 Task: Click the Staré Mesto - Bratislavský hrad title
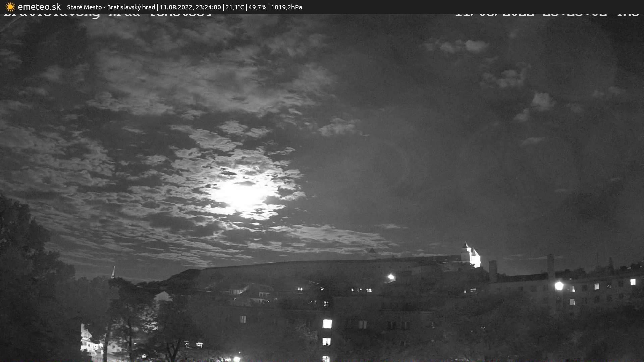coord(111,7)
